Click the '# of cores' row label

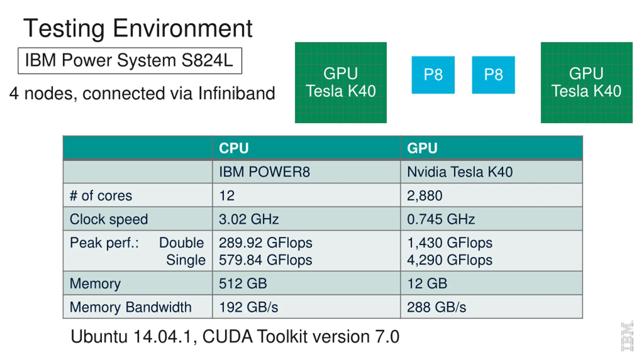101,196
